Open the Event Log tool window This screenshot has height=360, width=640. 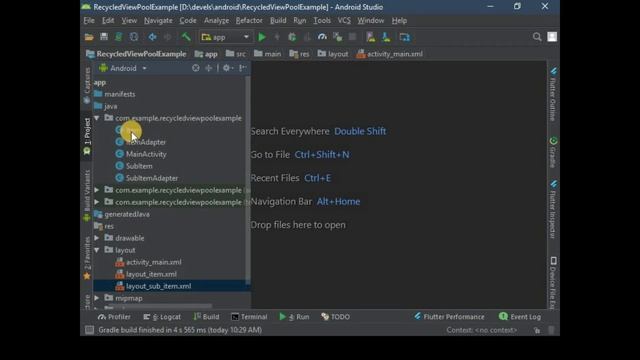click(520, 317)
